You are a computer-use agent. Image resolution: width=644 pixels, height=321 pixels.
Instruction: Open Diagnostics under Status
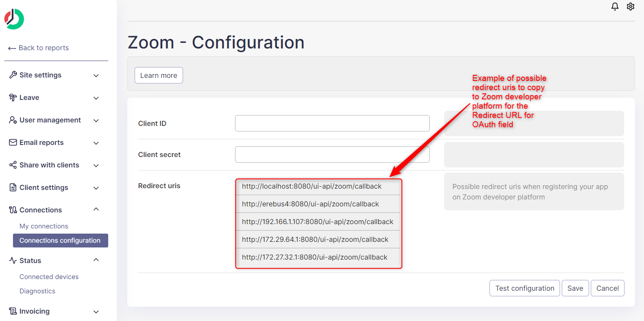tap(37, 291)
